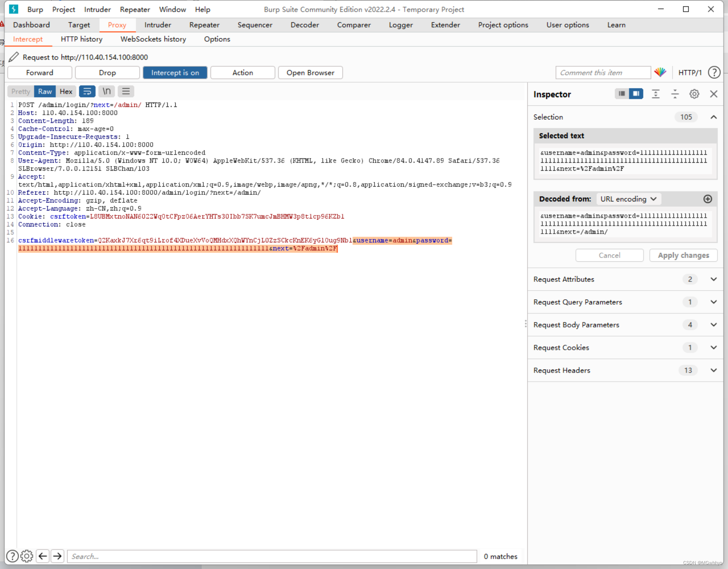Screen dimensions: 728x569
Task: Collapse all Inspector sections icon
Action: coord(675,94)
